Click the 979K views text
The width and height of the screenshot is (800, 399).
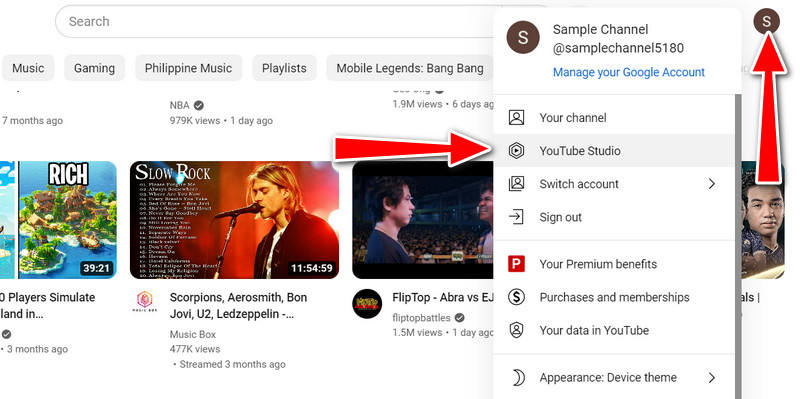click(x=195, y=121)
